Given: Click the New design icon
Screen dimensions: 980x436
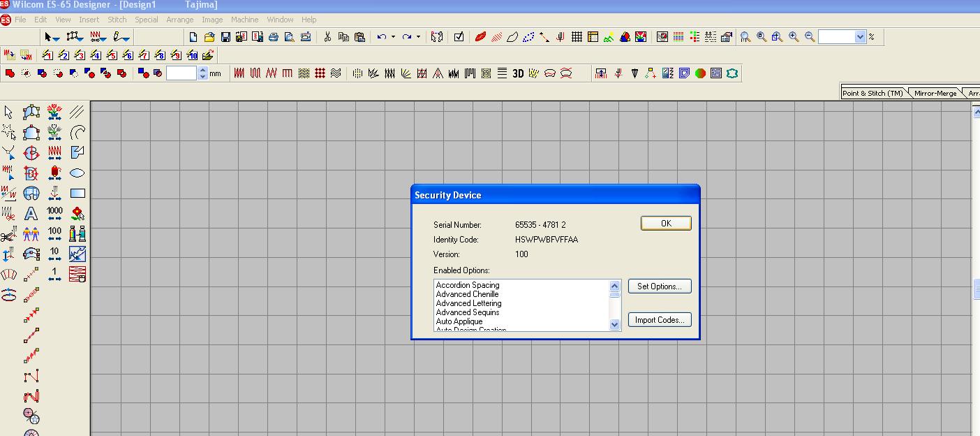Looking at the screenshot, I should (x=193, y=37).
